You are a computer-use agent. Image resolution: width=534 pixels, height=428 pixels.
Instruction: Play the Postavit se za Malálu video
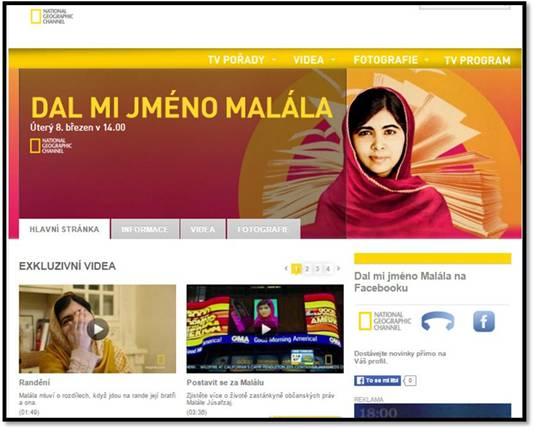[x=265, y=329]
